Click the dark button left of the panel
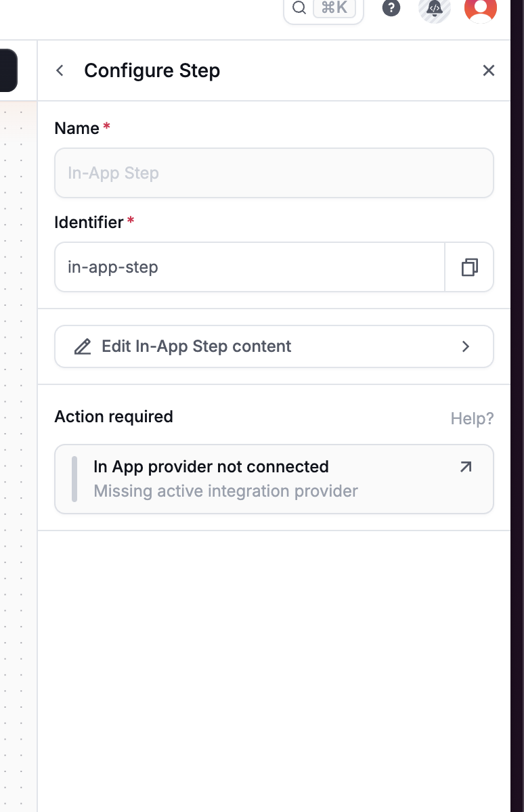The image size is (524, 812). (8, 70)
